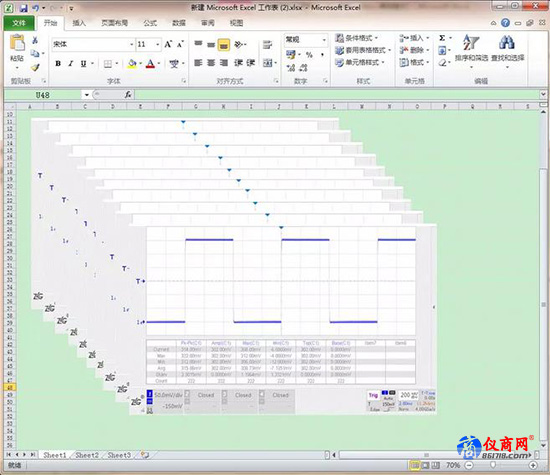Viewport: 550px width, 475px height.
Task: Click the Save icon in quick access toolbar
Action: 24,8
